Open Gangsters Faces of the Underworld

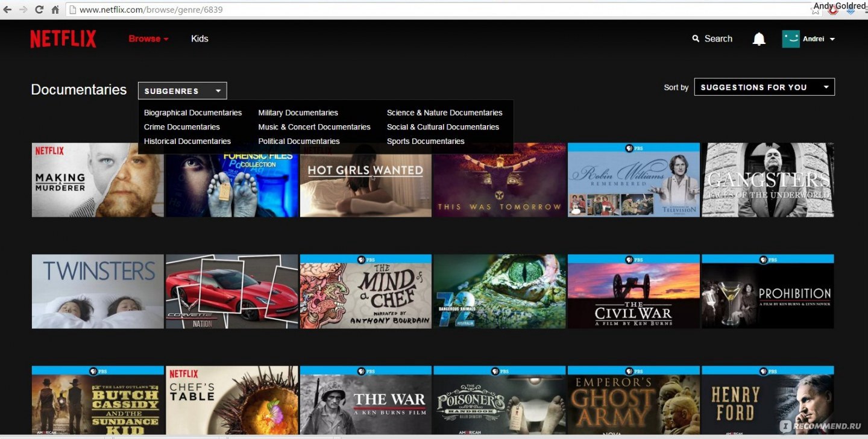coord(768,179)
